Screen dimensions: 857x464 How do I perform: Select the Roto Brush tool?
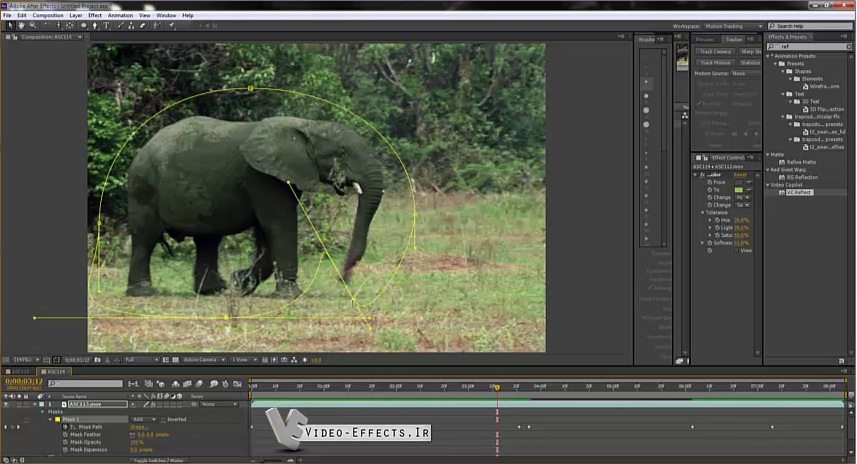tap(157, 26)
